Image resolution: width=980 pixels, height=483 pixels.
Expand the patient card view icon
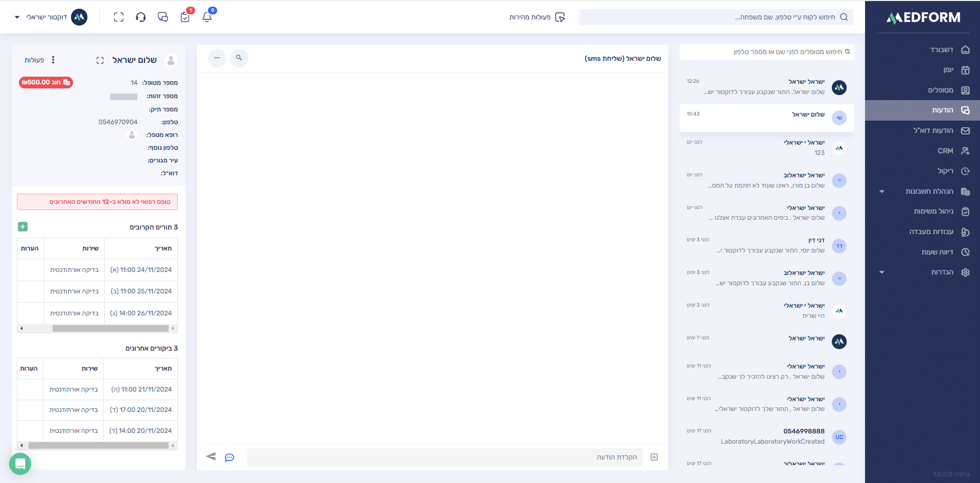tap(100, 60)
